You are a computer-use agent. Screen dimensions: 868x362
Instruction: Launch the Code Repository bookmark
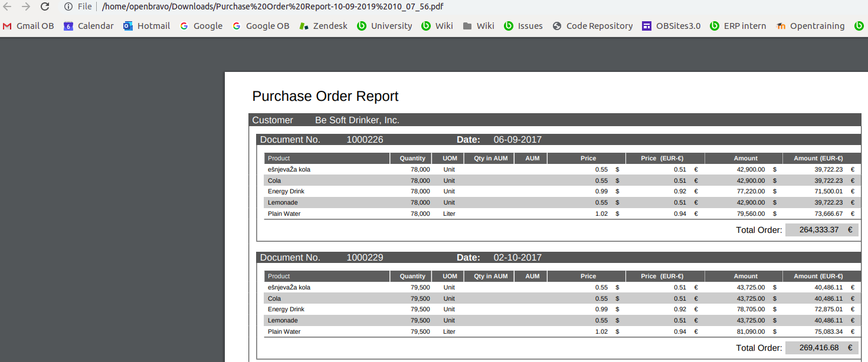point(593,26)
